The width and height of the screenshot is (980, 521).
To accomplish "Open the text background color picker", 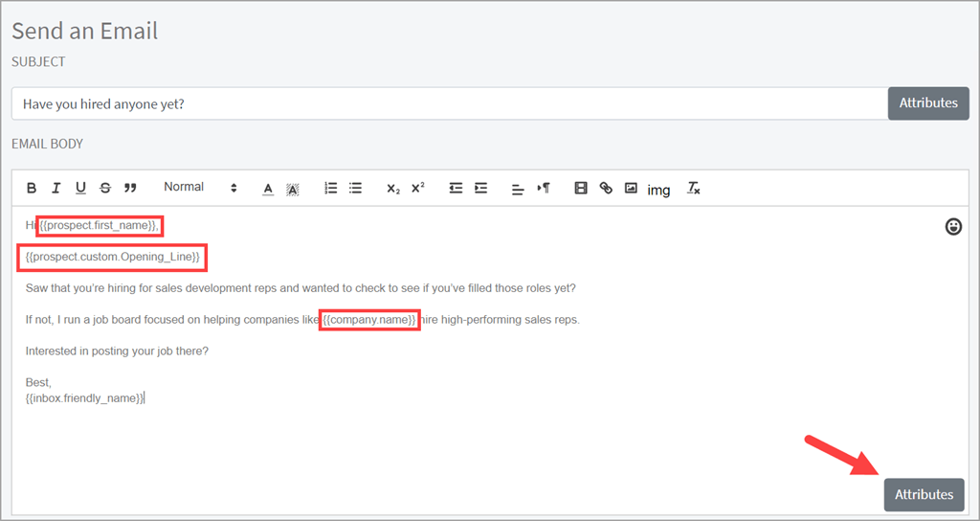I will (x=293, y=189).
